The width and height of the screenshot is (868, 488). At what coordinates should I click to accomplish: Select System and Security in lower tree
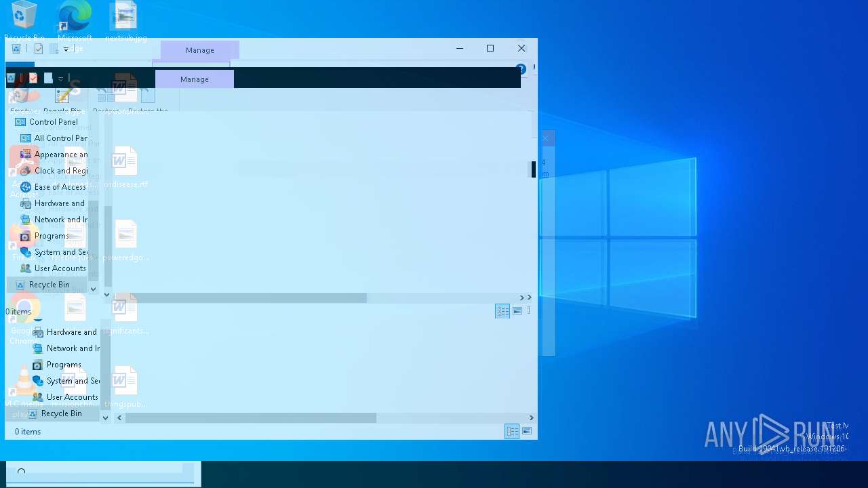pyautogui.click(x=73, y=381)
